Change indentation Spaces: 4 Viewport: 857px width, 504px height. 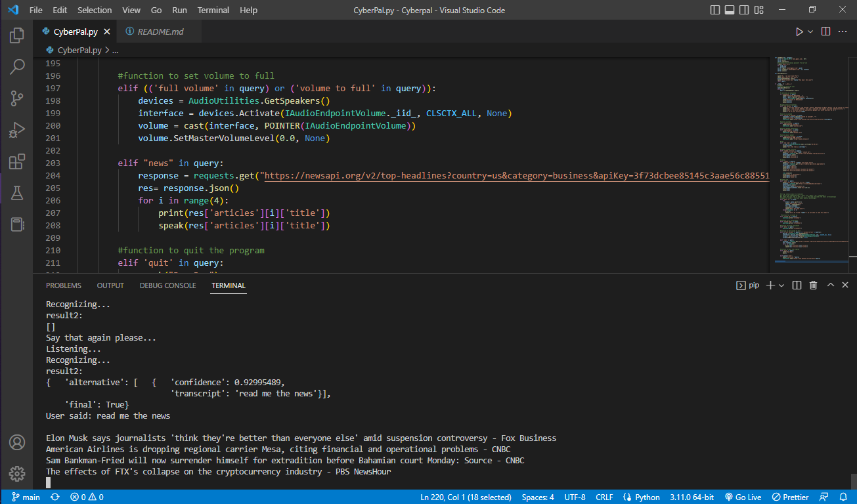(x=538, y=497)
